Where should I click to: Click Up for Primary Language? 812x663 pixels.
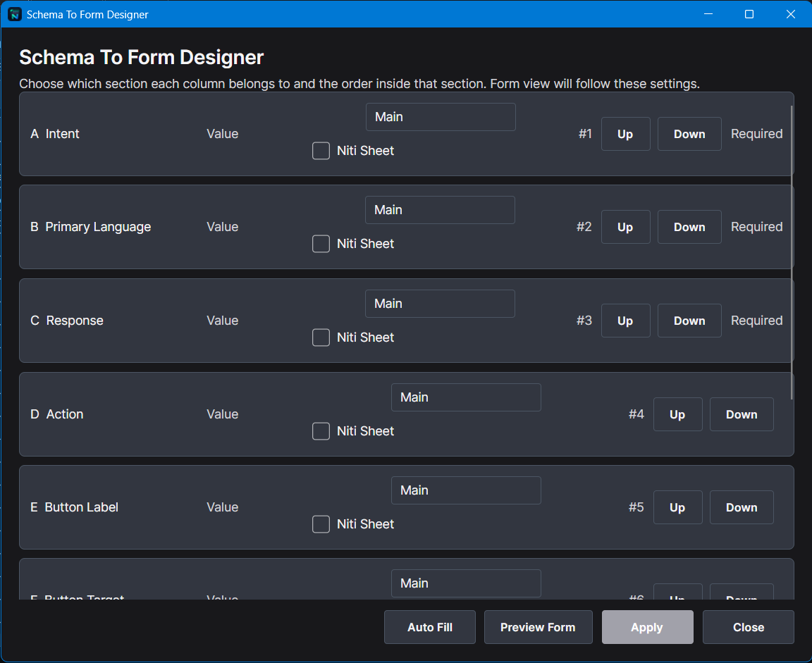(626, 227)
